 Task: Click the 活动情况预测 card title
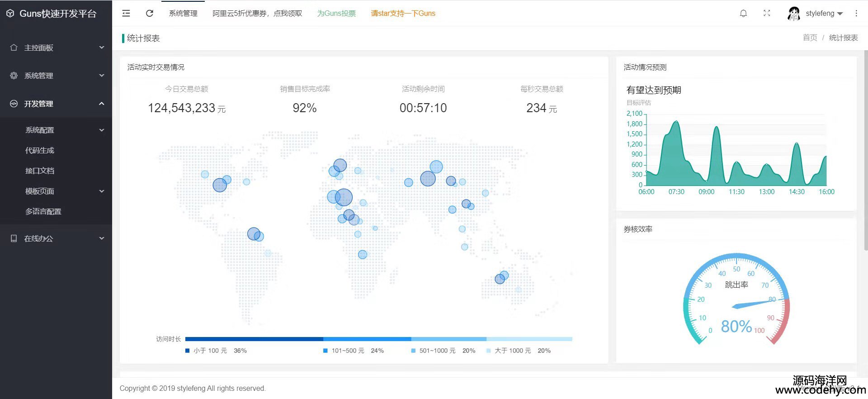[645, 67]
